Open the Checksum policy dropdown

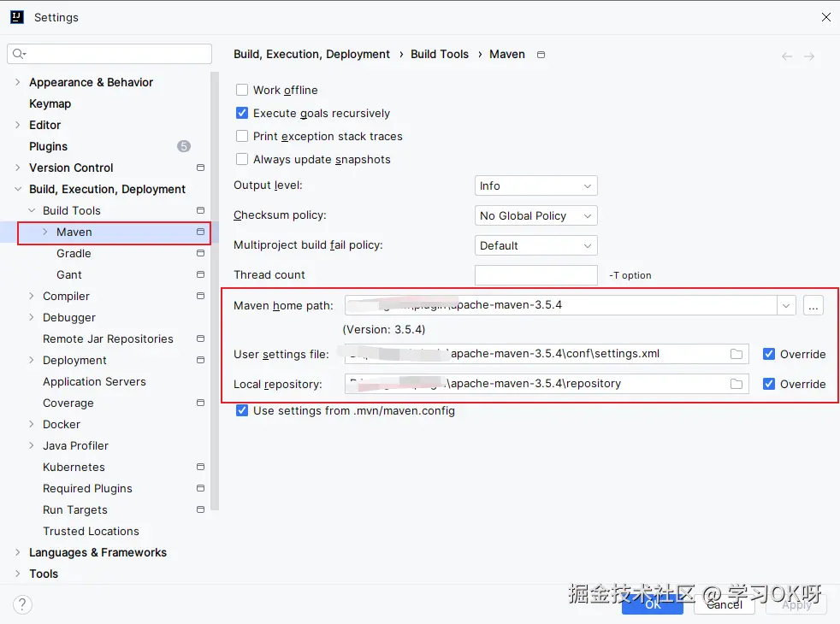coord(535,215)
